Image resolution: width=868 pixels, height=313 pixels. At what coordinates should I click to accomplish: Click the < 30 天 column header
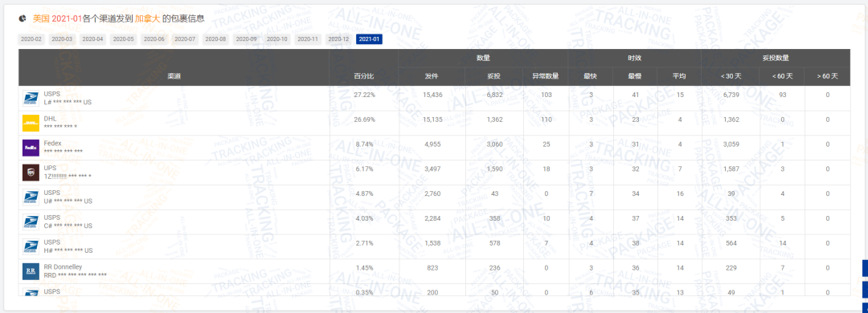click(x=730, y=76)
